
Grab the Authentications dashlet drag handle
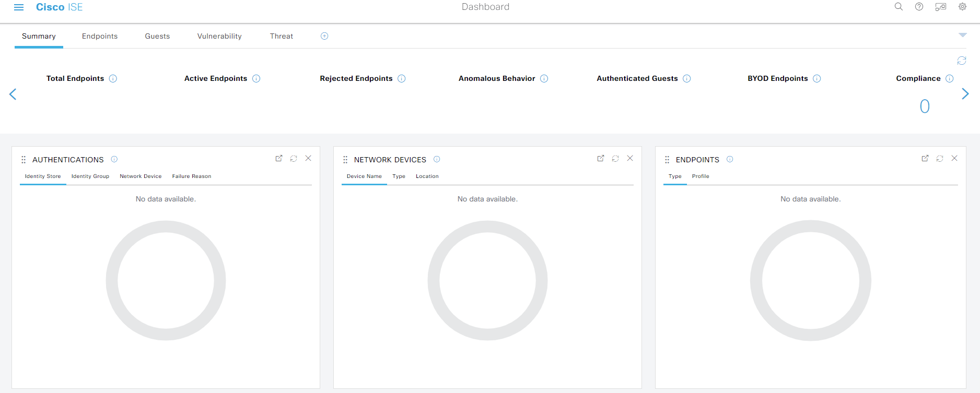(24, 160)
